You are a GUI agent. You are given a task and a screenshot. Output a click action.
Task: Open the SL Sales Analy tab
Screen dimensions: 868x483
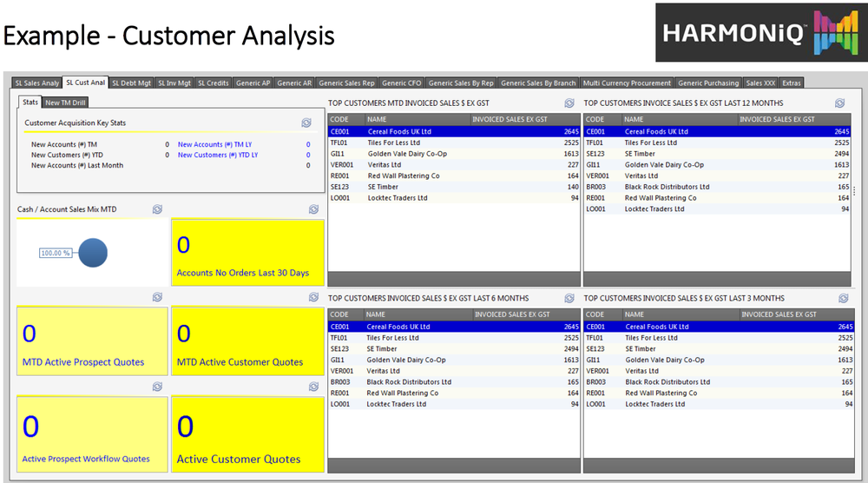pyautogui.click(x=36, y=83)
